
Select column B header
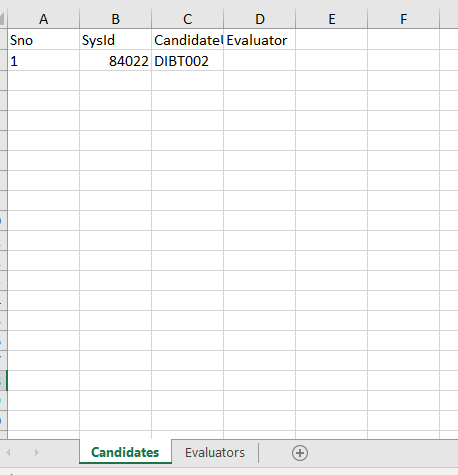click(x=115, y=19)
